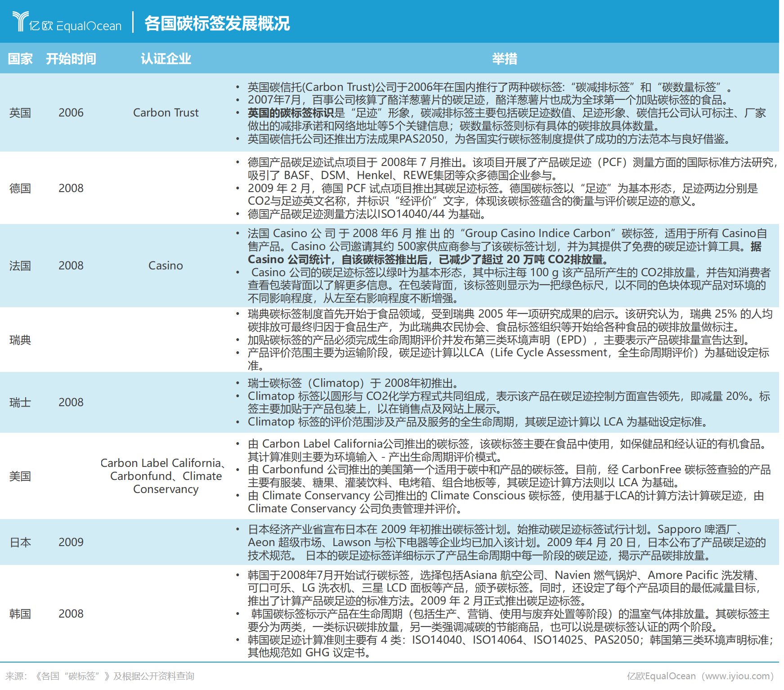Click the line starting 2009 年 2 月，德国 PCF
This screenshot has height=690, width=784.
(x=503, y=188)
